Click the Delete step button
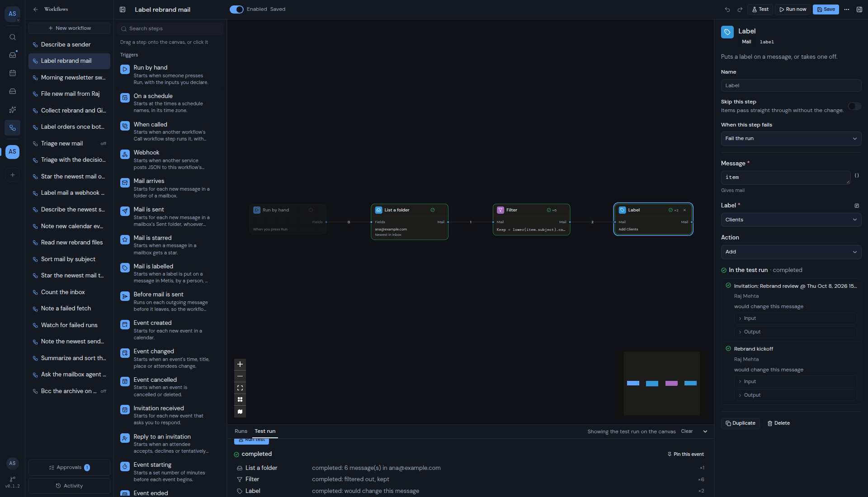Viewport: 868px width, 497px height. 778,423
